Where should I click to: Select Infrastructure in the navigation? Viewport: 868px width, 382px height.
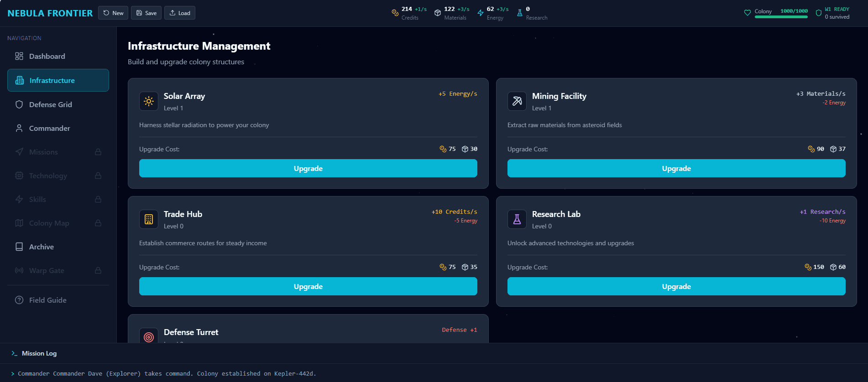tap(58, 80)
